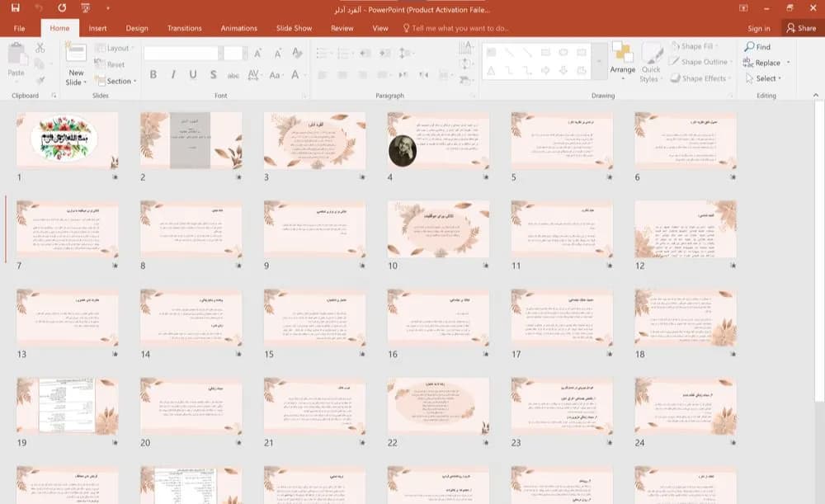Viewport: 825px width, 504px height.
Task: Click the Find magnifier icon
Action: click(749, 47)
